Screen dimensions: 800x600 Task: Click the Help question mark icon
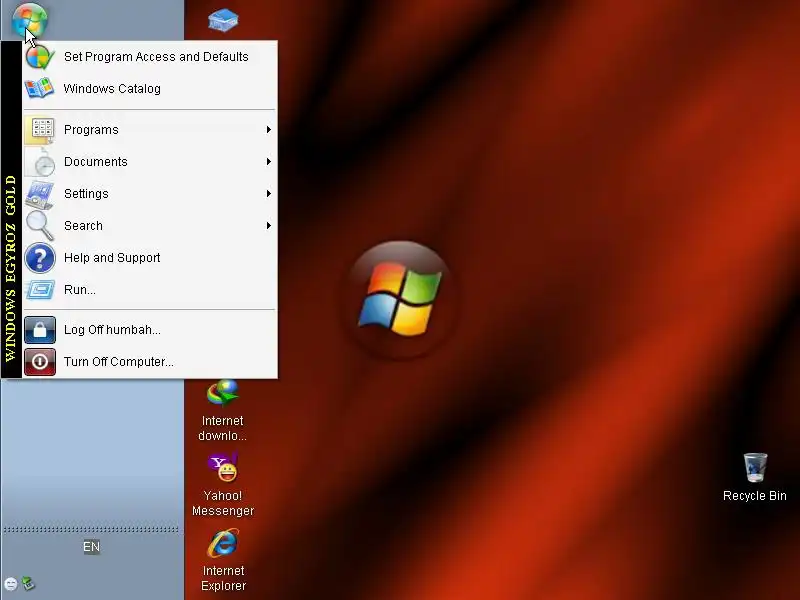point(40,258)
